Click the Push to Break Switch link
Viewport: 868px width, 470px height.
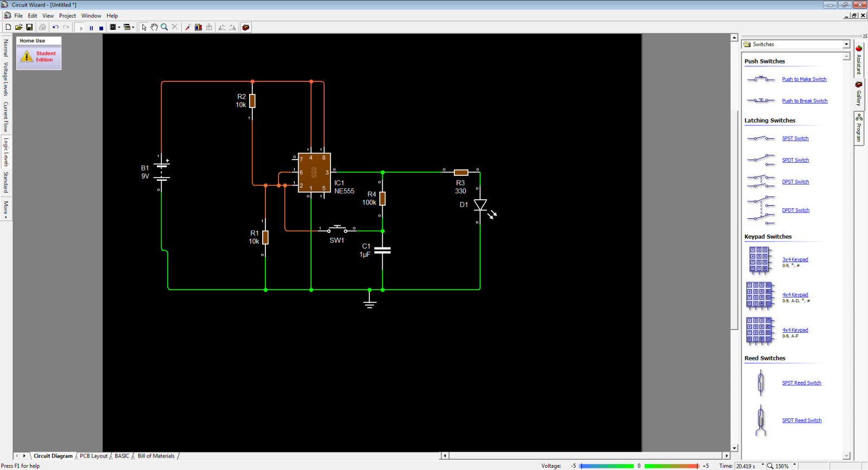coord(804,101)
